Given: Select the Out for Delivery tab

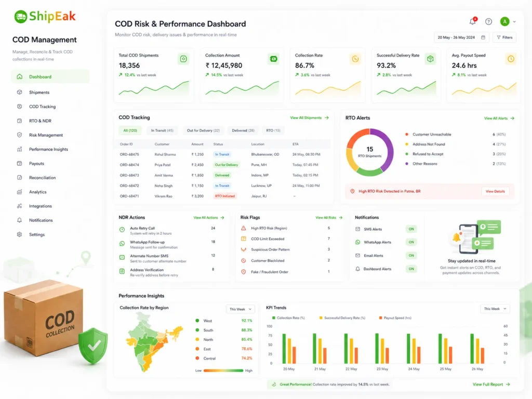Looking at the screenshot, I should tap(203, 130).
